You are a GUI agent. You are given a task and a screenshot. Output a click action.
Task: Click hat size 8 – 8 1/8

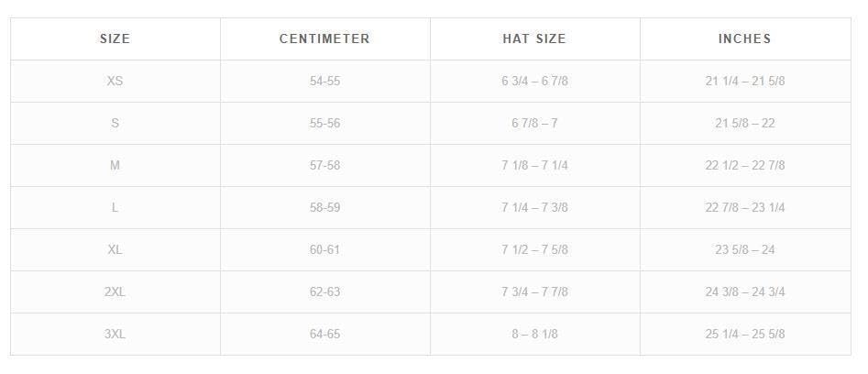(x=534, y=334)
